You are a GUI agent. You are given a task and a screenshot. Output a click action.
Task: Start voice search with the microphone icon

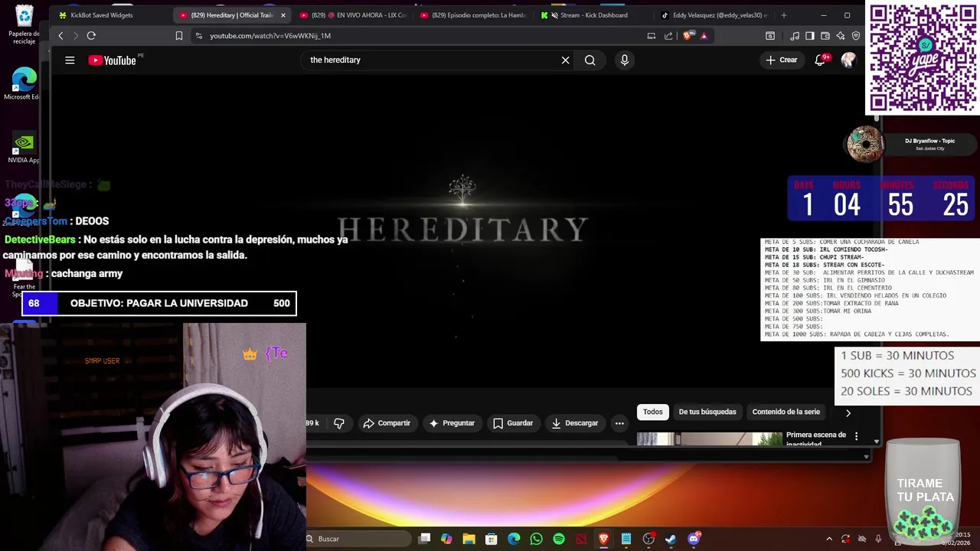625,60
